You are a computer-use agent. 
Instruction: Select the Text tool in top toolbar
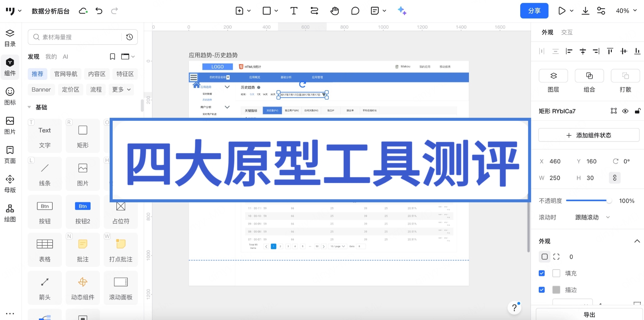(294, 11)
